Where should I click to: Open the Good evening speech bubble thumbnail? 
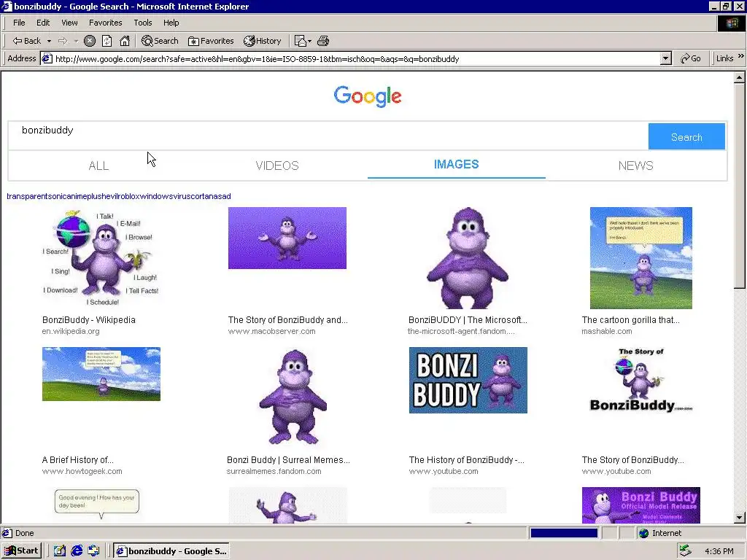pyautogui.click(x=97, y=505)
